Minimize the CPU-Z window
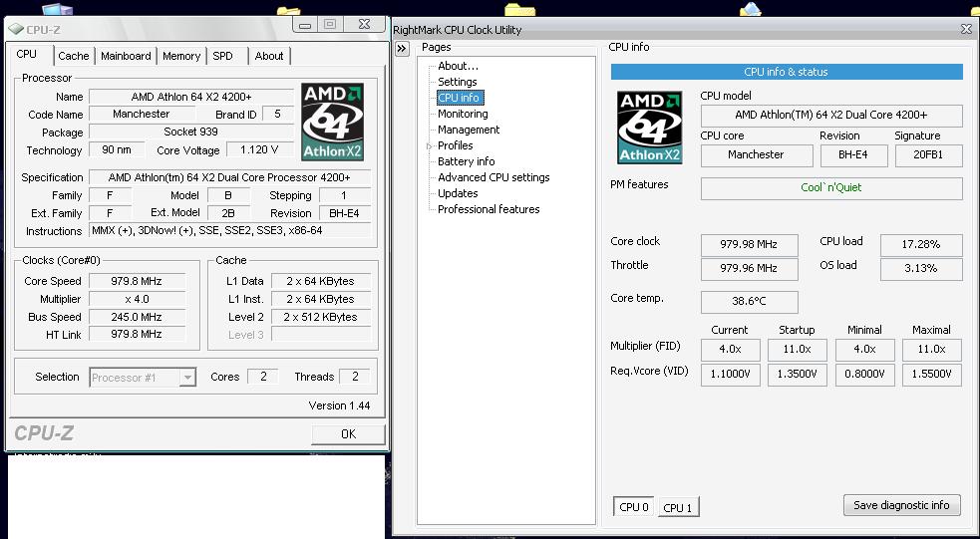Screen dimensions: 980x539 305,25
